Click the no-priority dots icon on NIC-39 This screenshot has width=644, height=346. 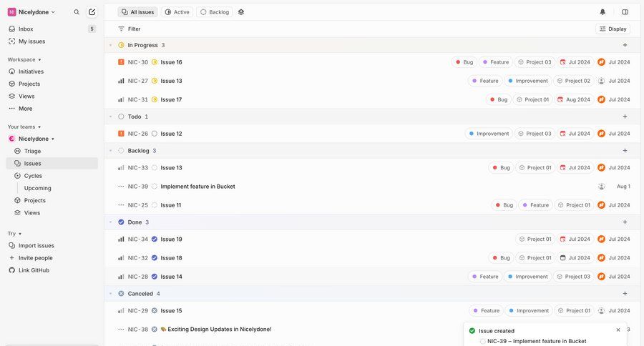tap(121, 187)
